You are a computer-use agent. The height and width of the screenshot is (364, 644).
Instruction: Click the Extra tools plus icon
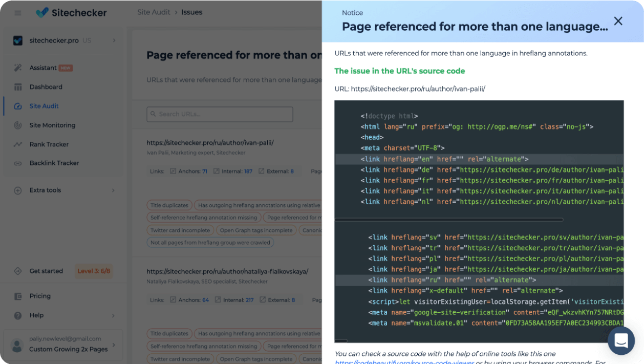point(18,190)
